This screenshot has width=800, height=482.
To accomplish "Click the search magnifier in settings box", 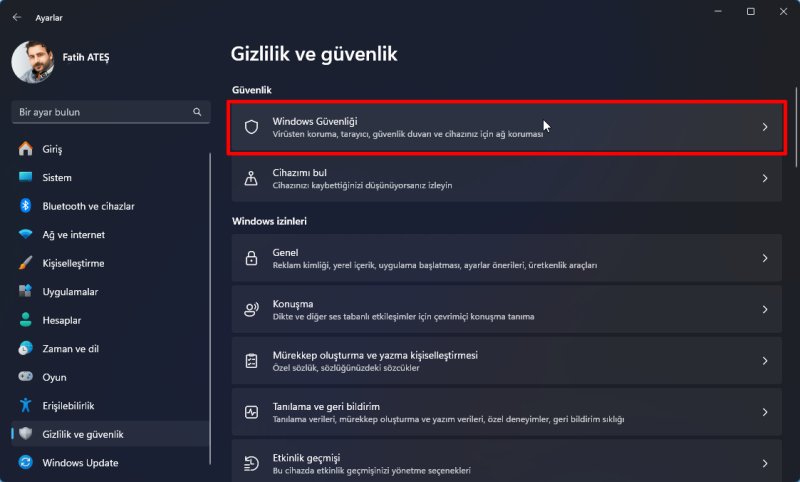I will (197, 112).
